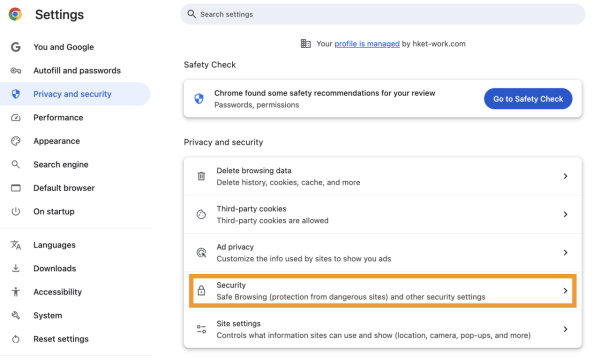The width and height of the screenshot is (600, 360).
Task: Click the palette icon for Appearance
Action: [16, 141]
